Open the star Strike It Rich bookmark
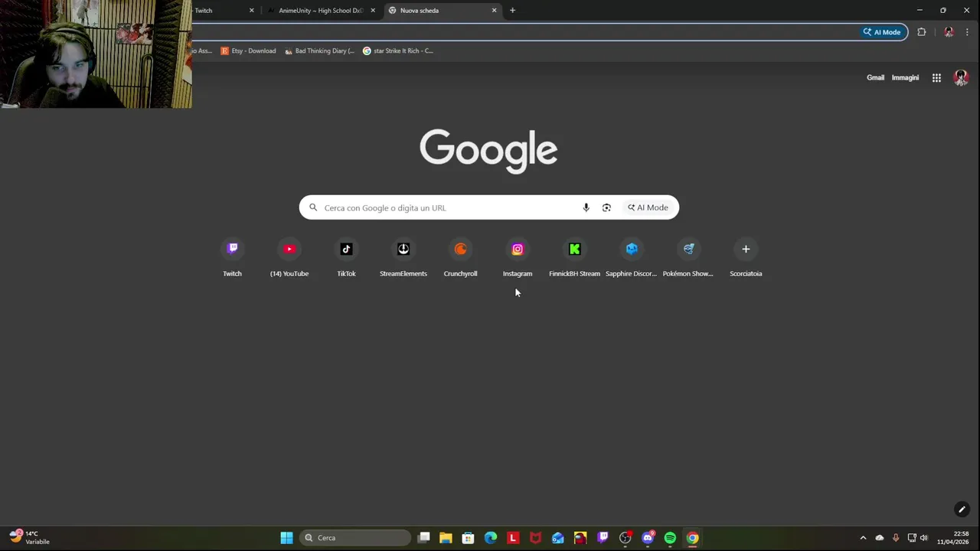The height and width of the screenshot is (551, 980). click(398, 51)
